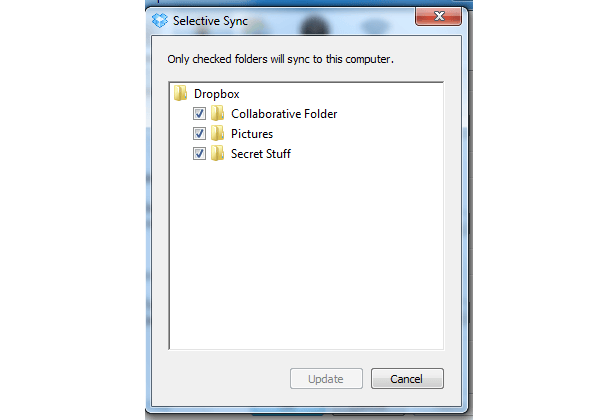
Task: Click the Pictures folder icon
Action: coord(217,134)
